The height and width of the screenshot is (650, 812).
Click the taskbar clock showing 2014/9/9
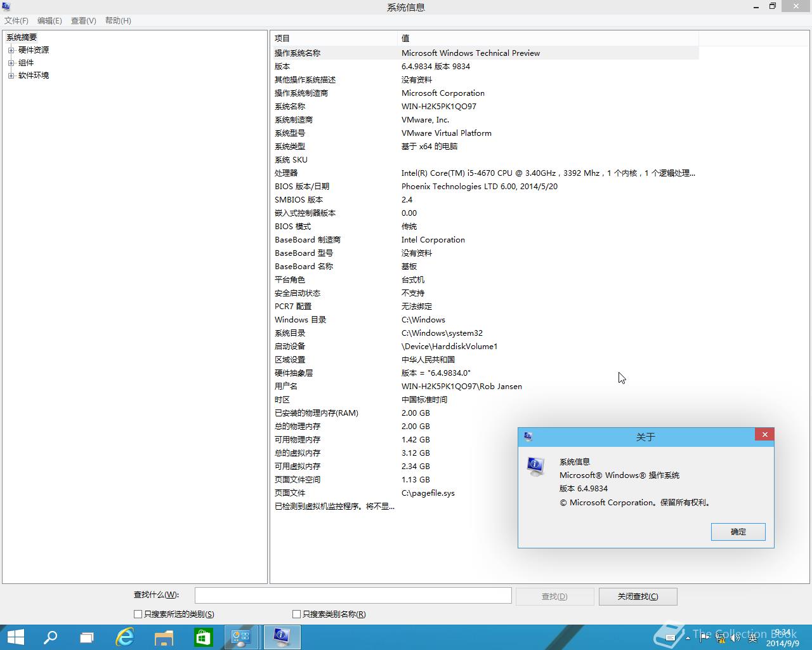783,638
